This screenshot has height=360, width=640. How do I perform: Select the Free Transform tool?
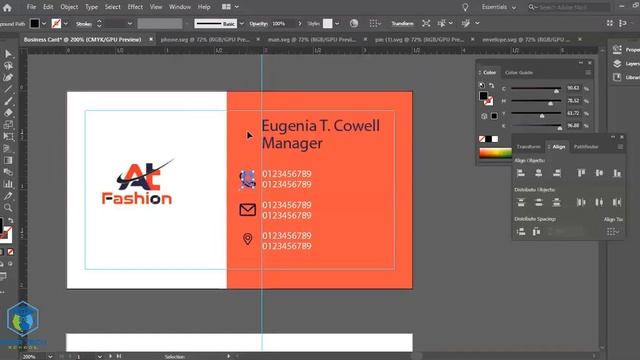(8, 136)
